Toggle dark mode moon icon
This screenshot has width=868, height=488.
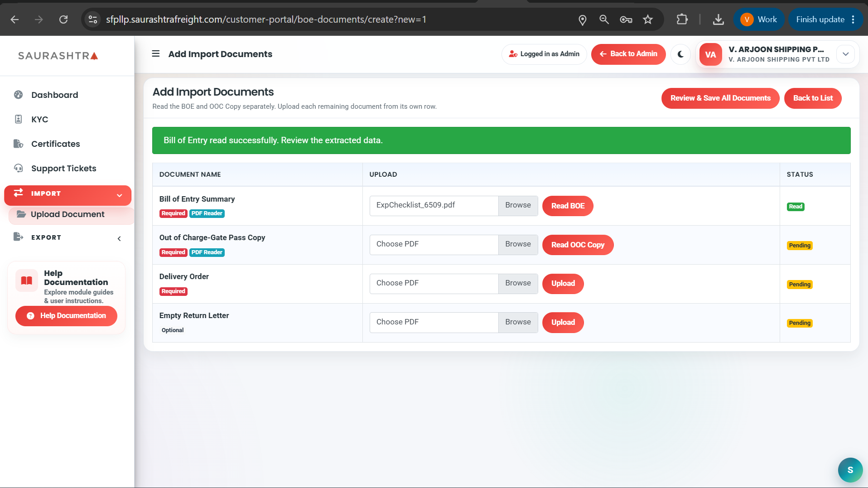[680, 54]
